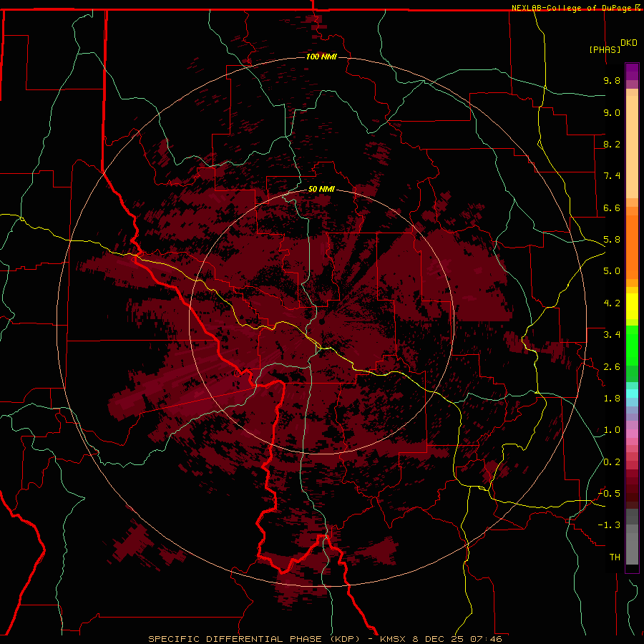Click the 7.4 scale value
This screenshot has width=644, height=644.
pyautogui.click(x=612, y=176)
